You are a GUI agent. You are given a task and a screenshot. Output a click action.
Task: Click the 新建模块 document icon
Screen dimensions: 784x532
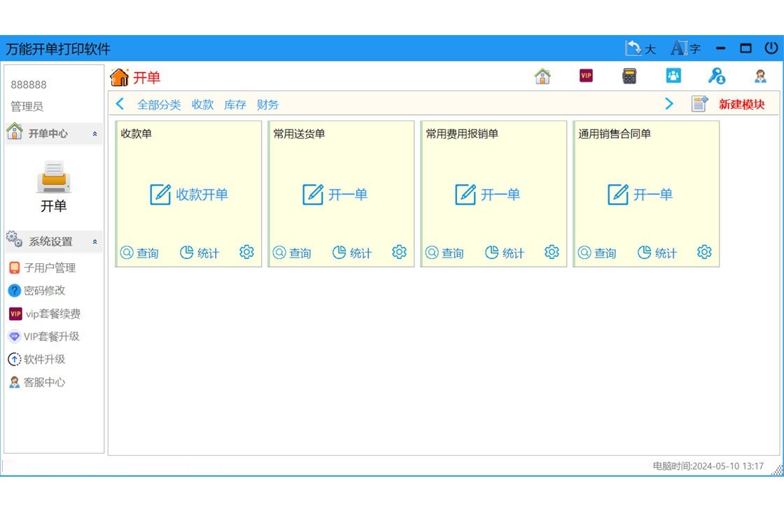click(700, 104)
